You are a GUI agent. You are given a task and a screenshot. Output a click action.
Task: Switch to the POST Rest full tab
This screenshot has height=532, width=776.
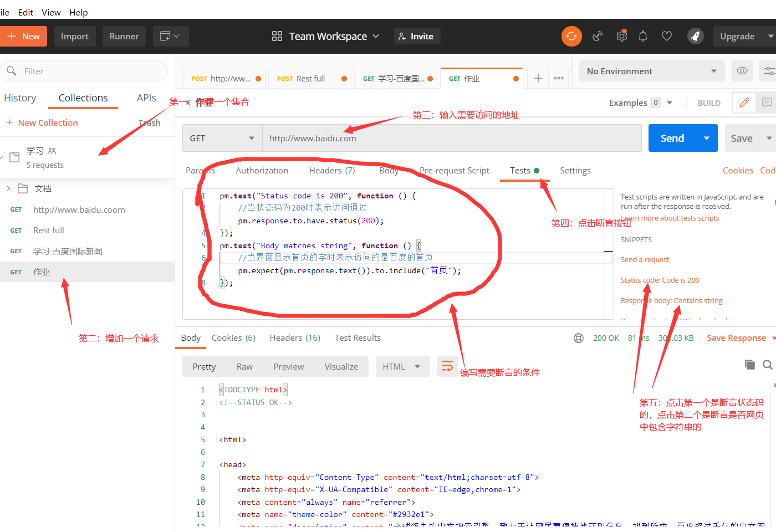[310, 78]
